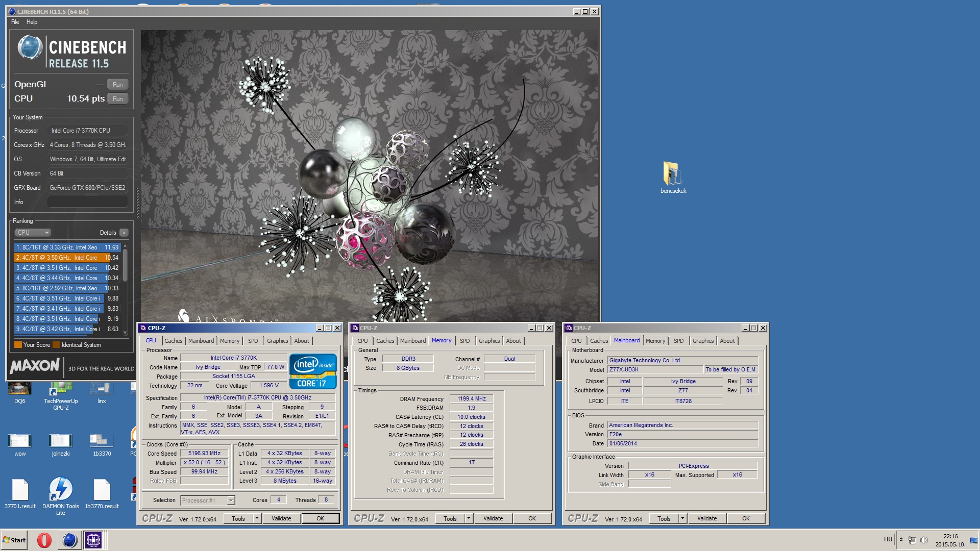Open the CPU tab in the Memory CPU-Z window
This screenshot has height=551, width=980.
click(362, 341)
